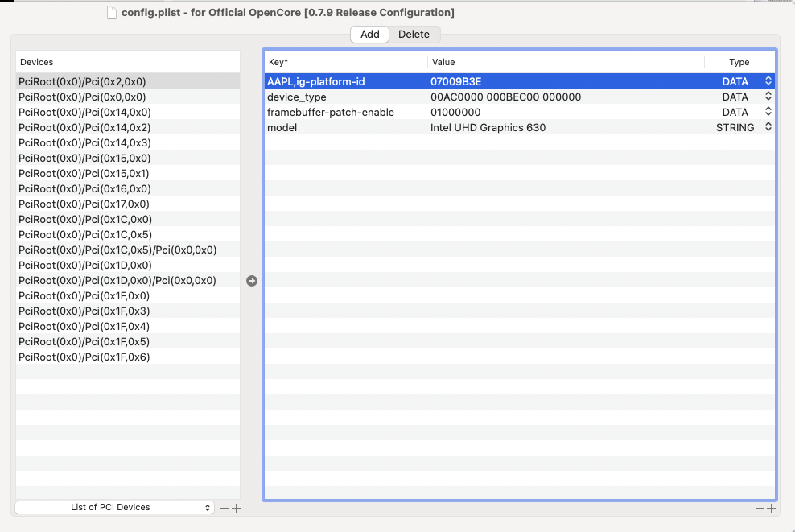The image size is (795, 532).
Task: Click the minus icon below the properties table
Action: [760, 509]
